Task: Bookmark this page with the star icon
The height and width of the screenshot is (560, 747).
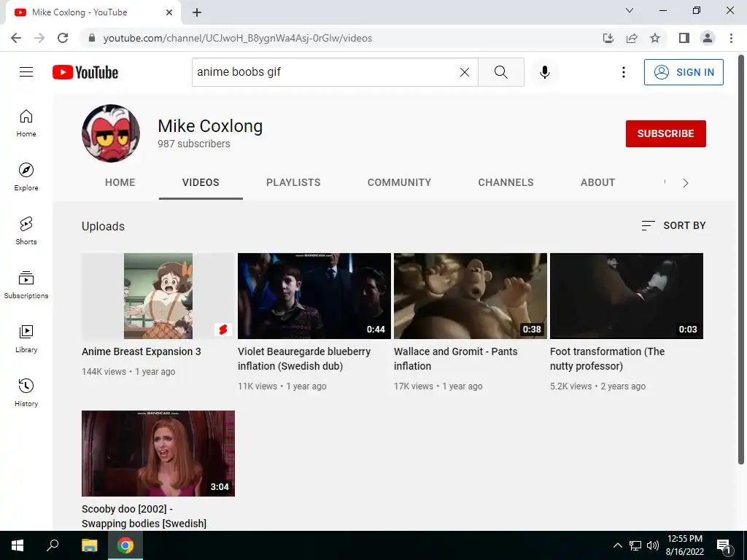Action: [655, 38]
